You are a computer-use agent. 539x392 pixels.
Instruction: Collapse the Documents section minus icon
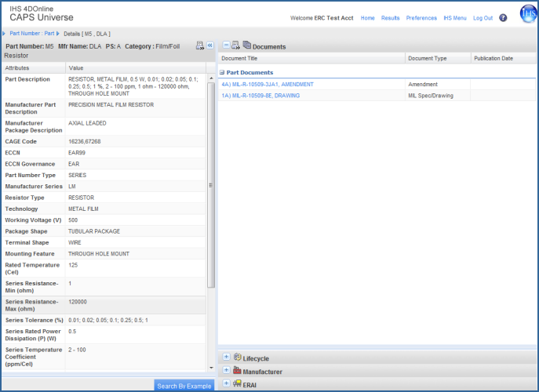click(226, 45)
